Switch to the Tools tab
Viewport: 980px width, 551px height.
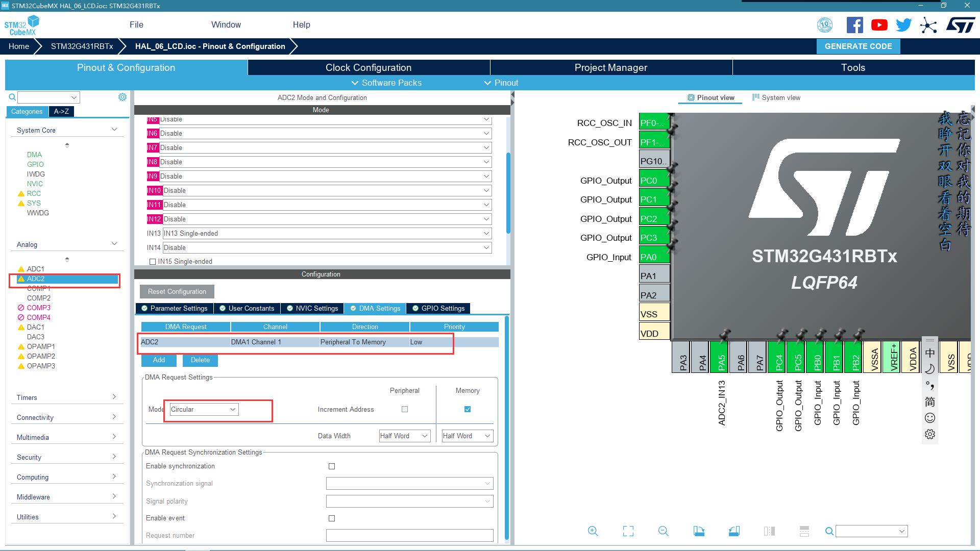[x=853, y=67]
